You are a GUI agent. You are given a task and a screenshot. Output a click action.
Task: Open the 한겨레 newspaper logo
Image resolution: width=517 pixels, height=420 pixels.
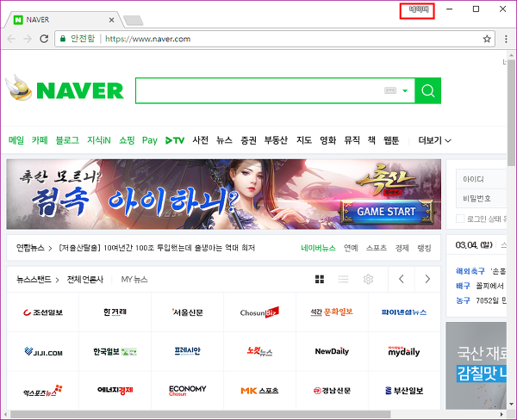point(115,312)
